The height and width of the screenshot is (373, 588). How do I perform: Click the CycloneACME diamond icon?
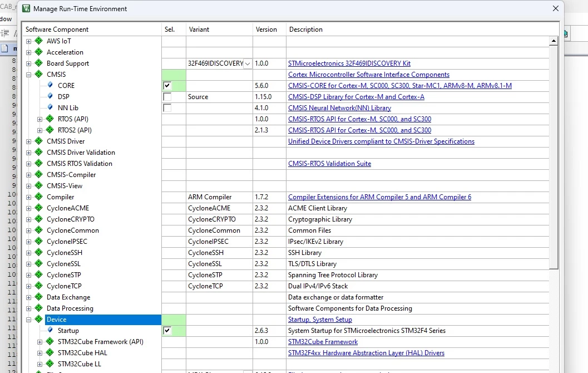pos(38,208)
